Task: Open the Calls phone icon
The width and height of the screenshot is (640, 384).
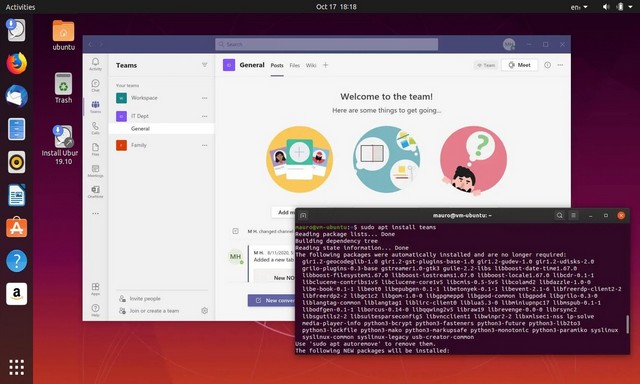Action: click(95, 128)
